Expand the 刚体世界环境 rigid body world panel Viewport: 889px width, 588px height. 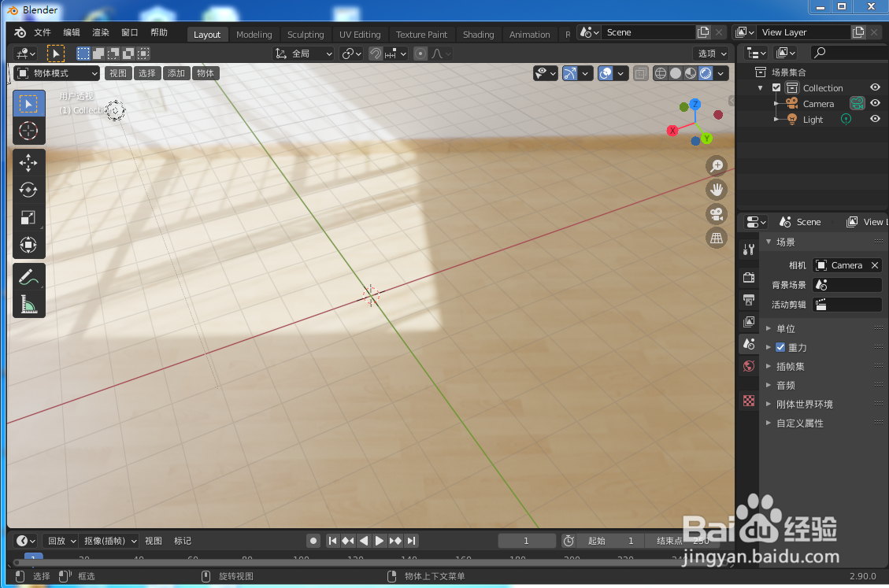805,405
